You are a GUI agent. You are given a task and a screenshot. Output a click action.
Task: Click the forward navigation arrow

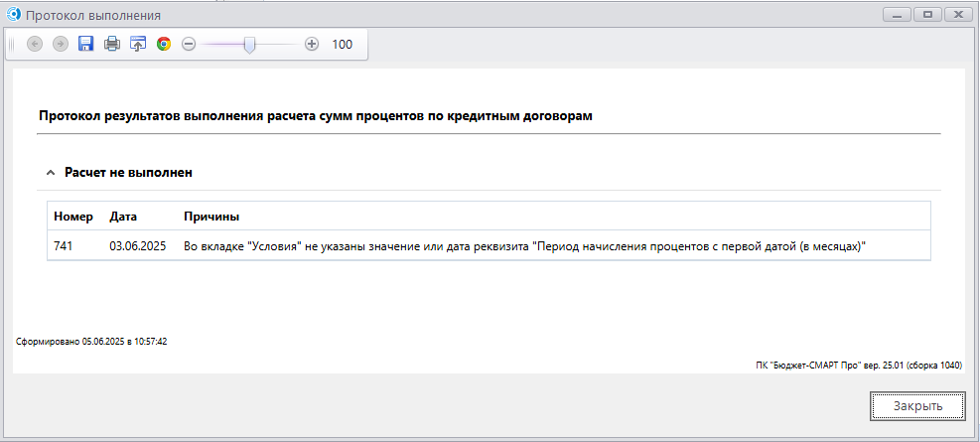click(61, 44)
